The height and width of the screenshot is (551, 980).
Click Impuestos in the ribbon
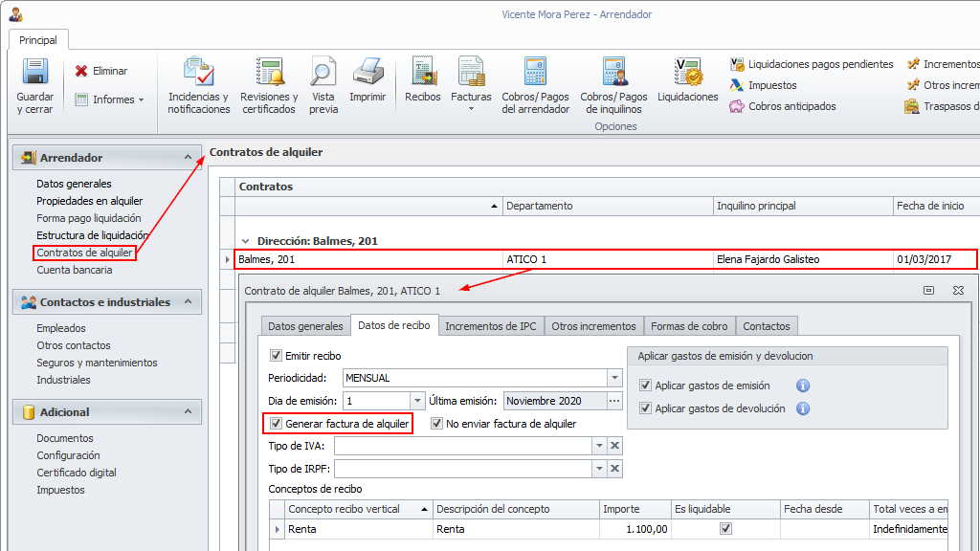coord(764,85)
